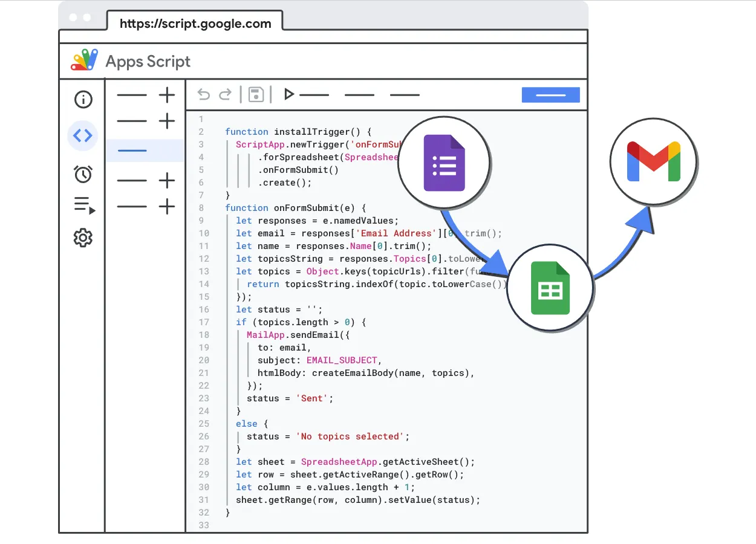This screenshot has height=544, width=756.
Task: Click "function onFormSubmit(e) {" on line 8
Action: pyautogui.click(x=296, y=207)
